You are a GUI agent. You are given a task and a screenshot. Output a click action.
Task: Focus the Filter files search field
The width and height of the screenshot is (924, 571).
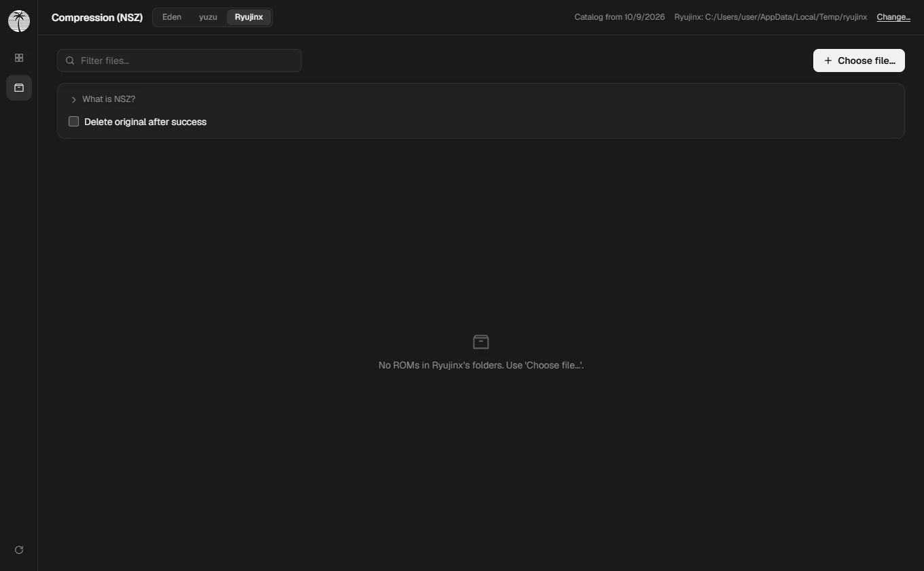click(x=179, y=60)
